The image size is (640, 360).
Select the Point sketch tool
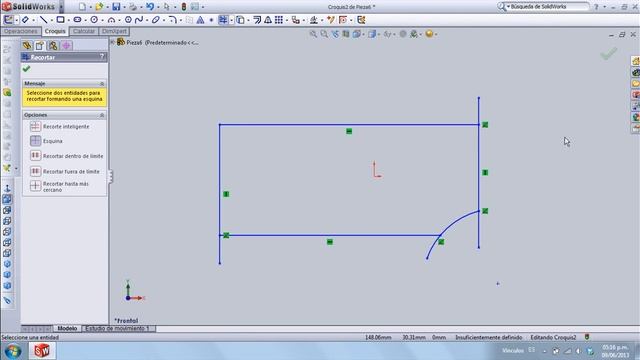[211, 20]
